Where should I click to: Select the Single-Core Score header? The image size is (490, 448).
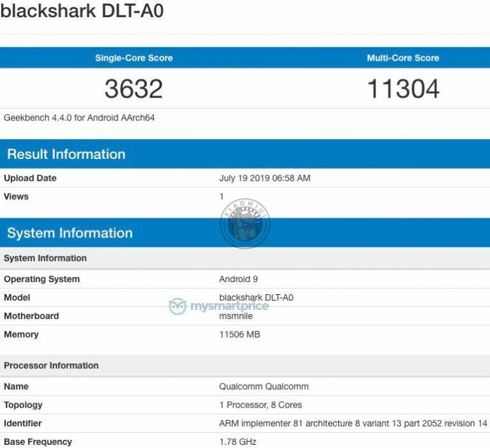(x=134, y=58)
